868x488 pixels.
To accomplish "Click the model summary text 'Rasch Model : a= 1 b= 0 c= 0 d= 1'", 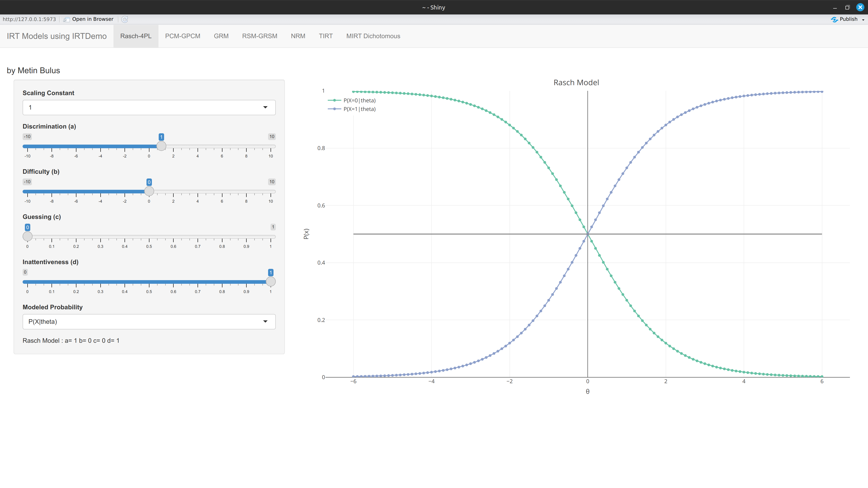I will click(71, 340).
